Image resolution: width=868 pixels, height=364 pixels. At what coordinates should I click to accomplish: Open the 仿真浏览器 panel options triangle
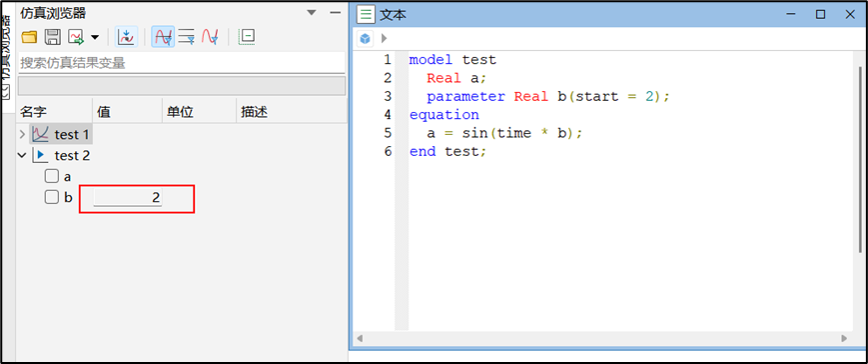312,12
